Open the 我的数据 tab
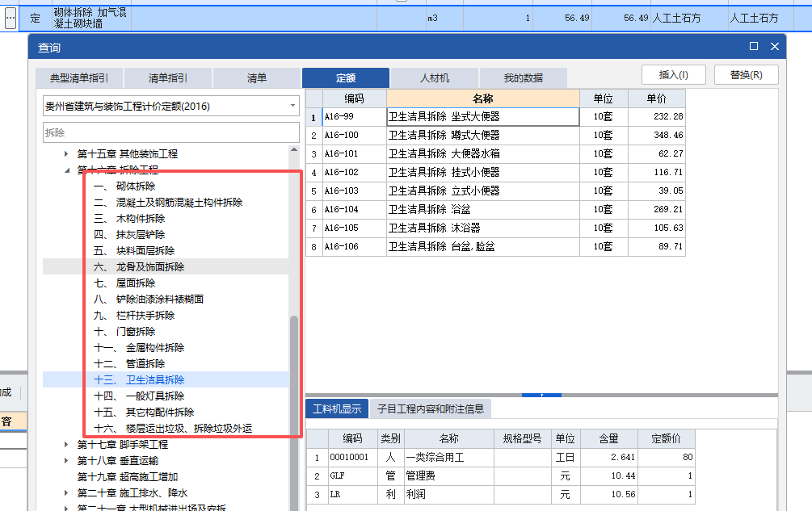This screenshot has width=812, height=511. tap(523, 78)
